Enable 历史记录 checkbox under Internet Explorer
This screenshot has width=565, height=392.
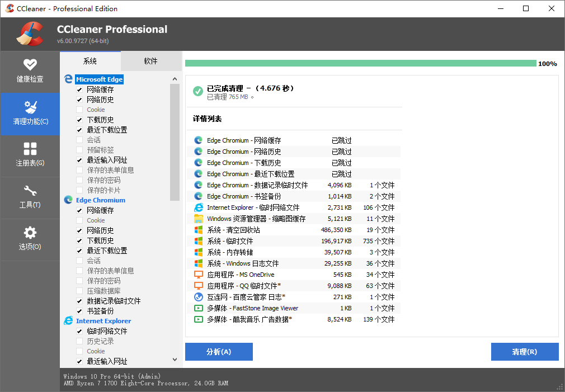coord(79,341)
